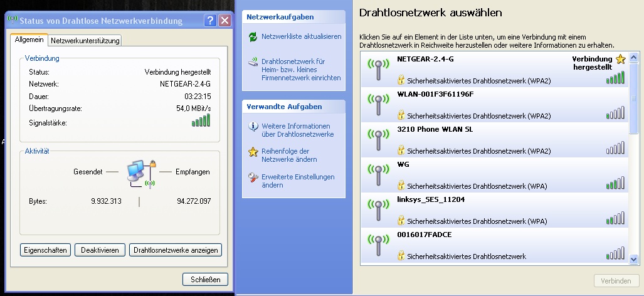Image resolution: width=644 pixels, height=296 pixels.
Task: Click the Schließen button
Action: [205, 279]
